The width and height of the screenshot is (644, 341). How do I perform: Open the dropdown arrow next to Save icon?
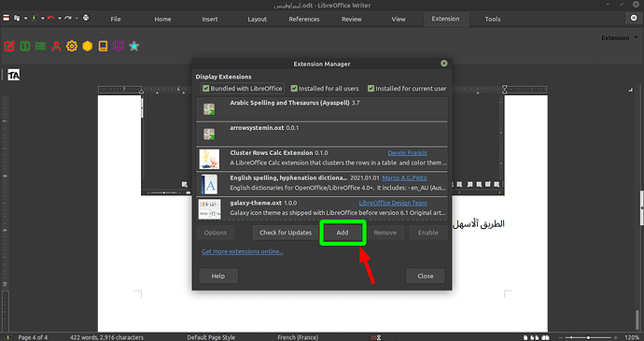pos(42,18)
